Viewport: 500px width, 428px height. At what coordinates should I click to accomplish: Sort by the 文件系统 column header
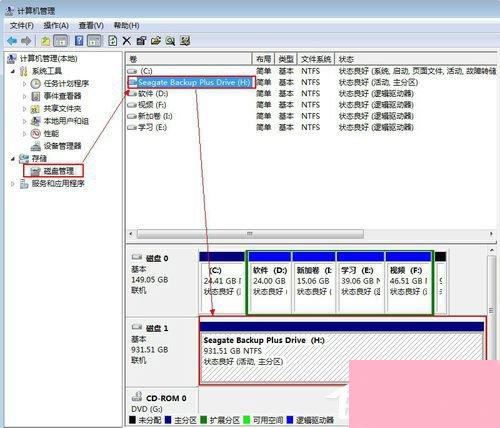(316, 59)
